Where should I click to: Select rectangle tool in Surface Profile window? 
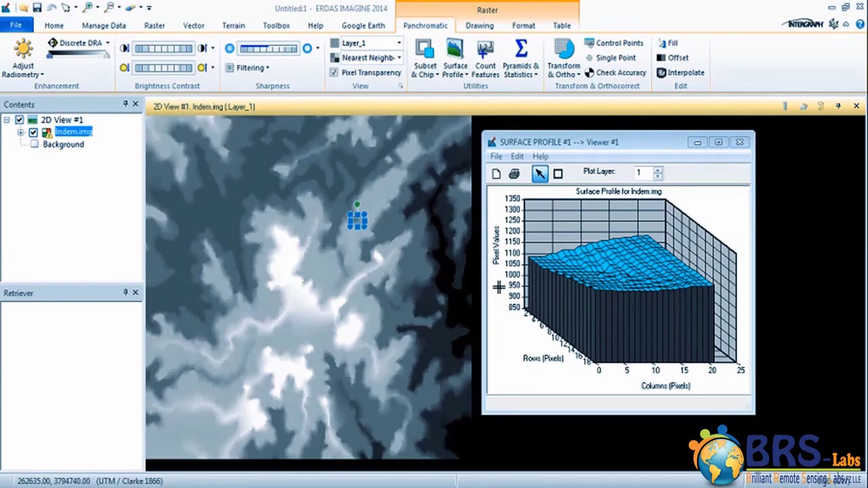coord(557,174)
